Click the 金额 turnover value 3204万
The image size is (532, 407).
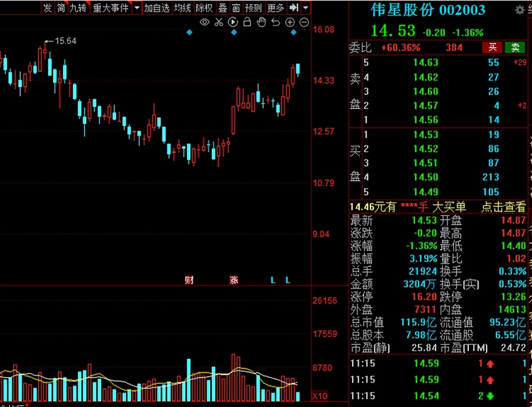tap(420, 284)
